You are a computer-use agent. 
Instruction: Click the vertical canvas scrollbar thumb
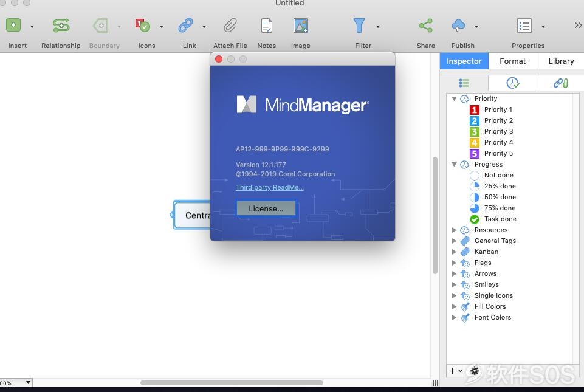pyautogui.click(x=435, y=215)
